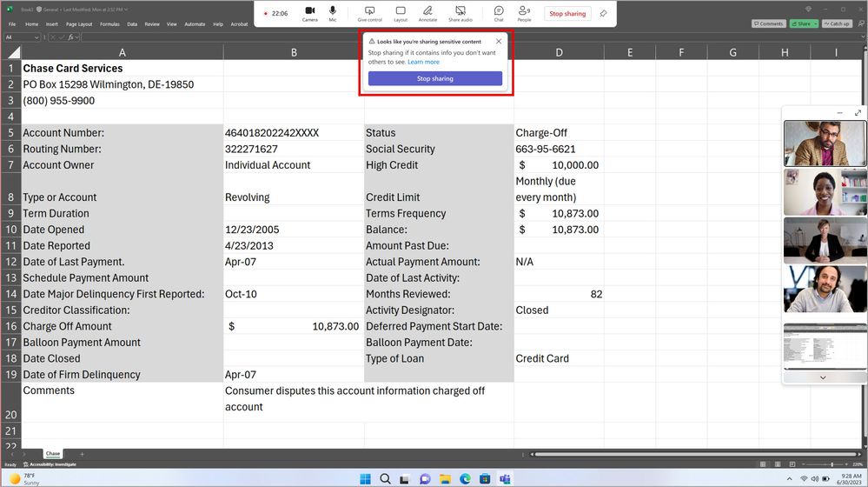
Task: Click the red Stop sharing button in the toolbar
Action: [x=568, y=14]
